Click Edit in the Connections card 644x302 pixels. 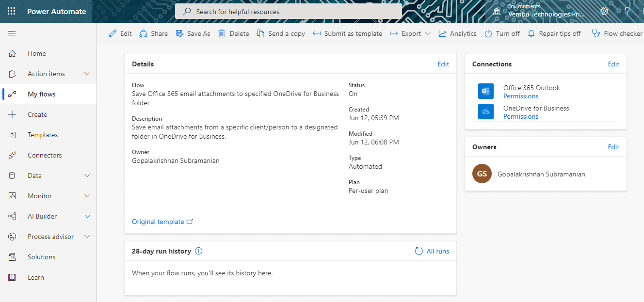[613, 64]
